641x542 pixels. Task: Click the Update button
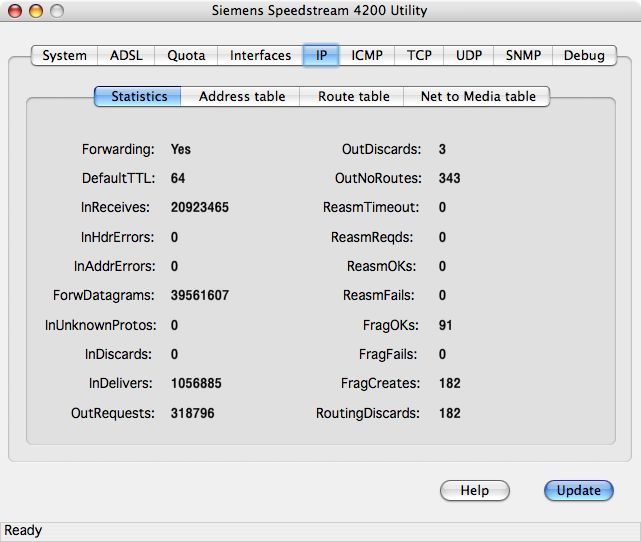click(578, 490)
